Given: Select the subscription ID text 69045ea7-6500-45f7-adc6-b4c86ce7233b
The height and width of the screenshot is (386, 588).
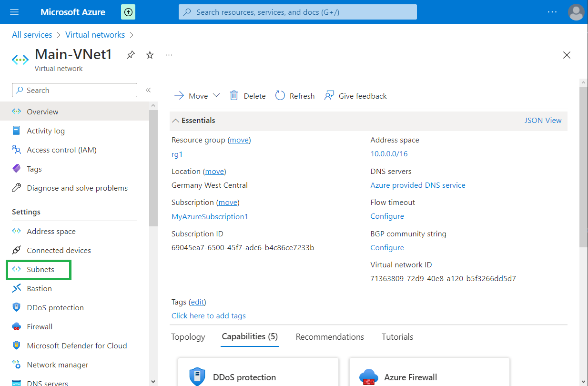Looking at the screenshot, I should point(243,248).
